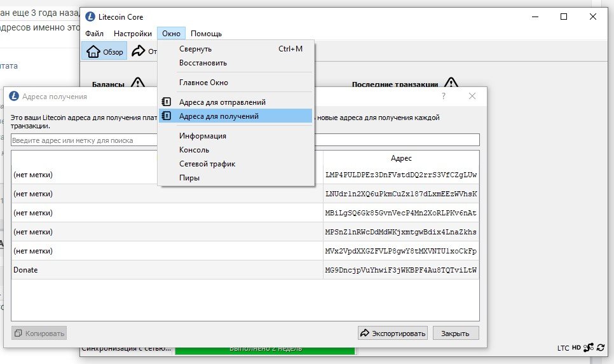Open Консоль menu entry
This screenshot has width=614, height=364.
tap(235, 150)
